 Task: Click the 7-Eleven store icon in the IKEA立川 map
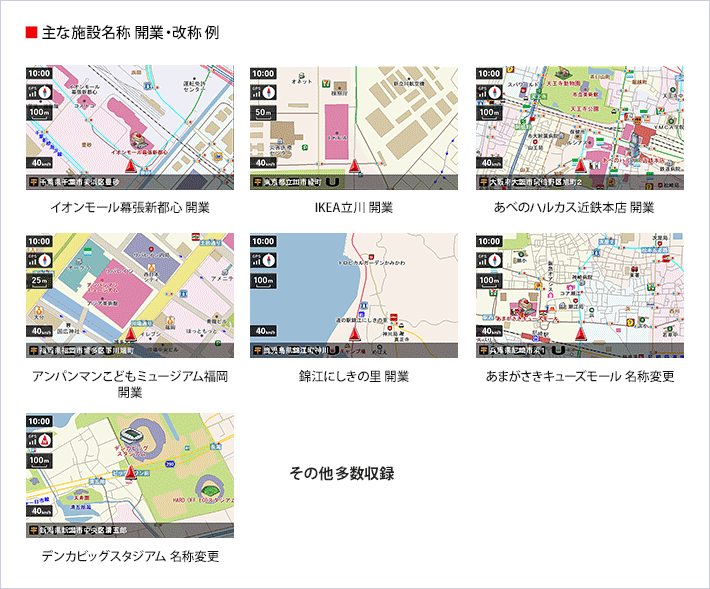click(x=325, y=83)
